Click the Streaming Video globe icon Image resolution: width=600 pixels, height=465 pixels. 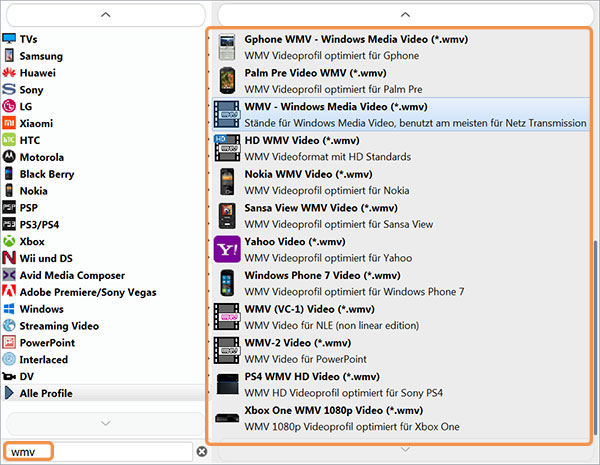[9, 325]
